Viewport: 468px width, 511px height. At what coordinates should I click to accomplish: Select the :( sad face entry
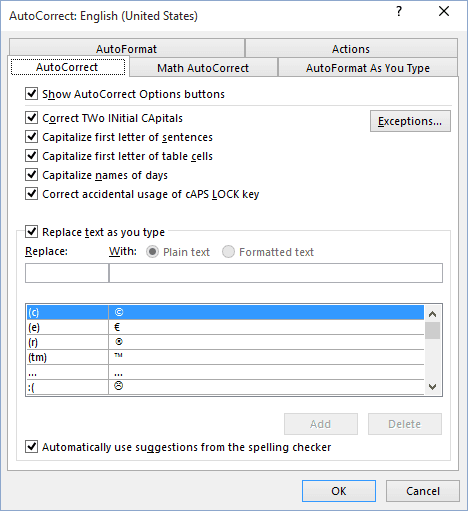click(x=225, y=387)
